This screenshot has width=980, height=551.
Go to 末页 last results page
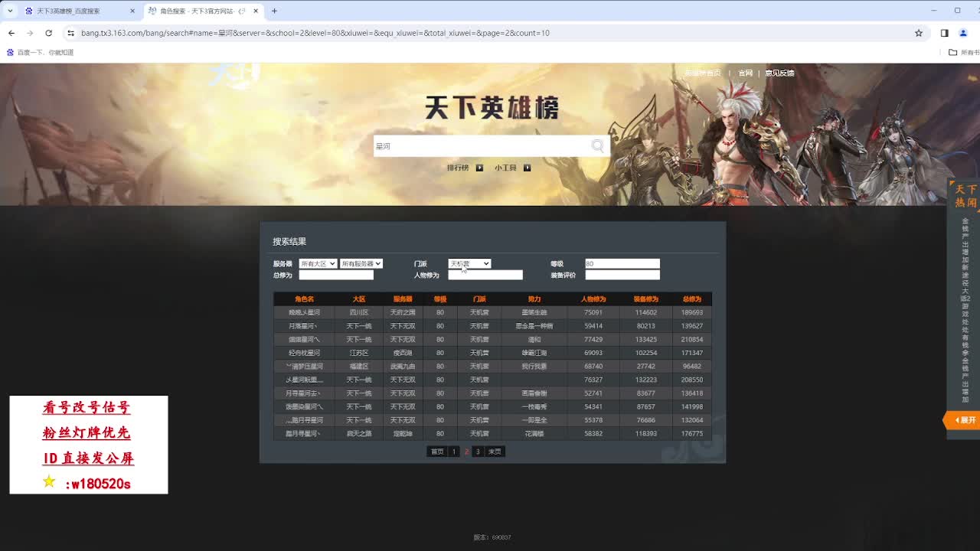pyautogui.click(x=495, y=452)
